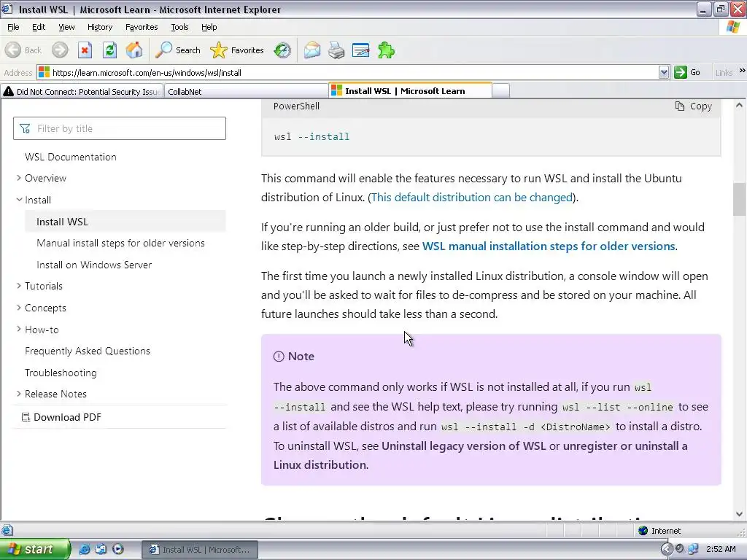Screen dimensions: 747x560
Task: Expand the How-to section
Action: tap(18, 329)
